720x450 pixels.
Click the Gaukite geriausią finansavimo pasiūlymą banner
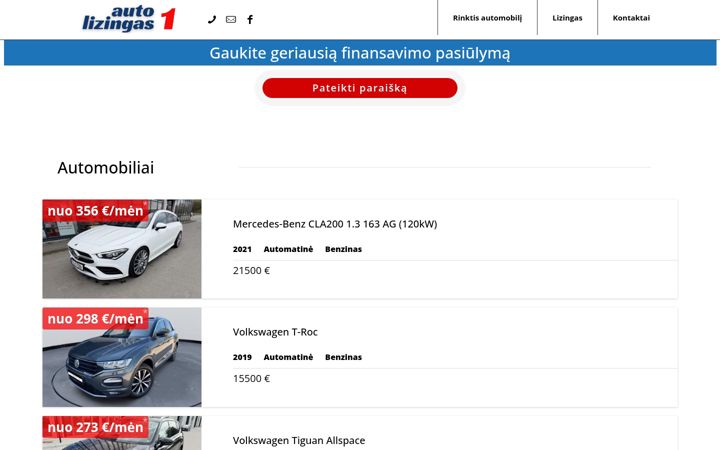[360, 53]
